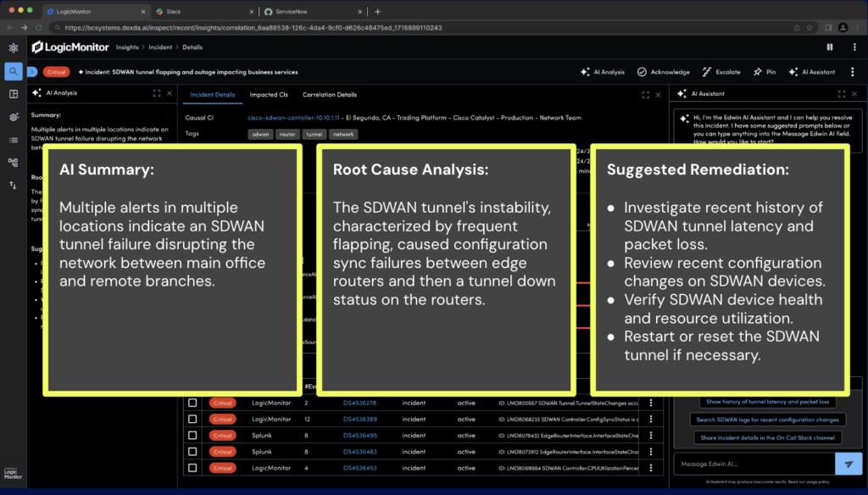Check the box for alert DS4536495
The image size is (868, 495).
coord(192,436)
